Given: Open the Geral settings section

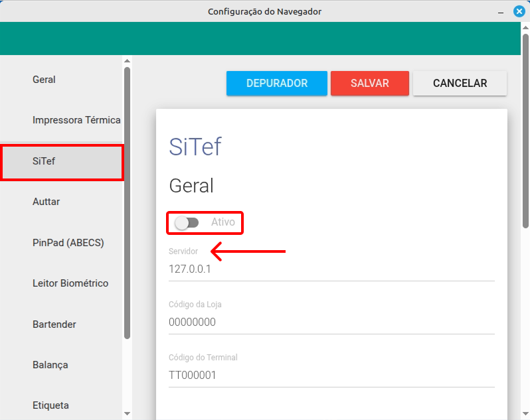Looking at the screenshot, I should coord(44,80).
